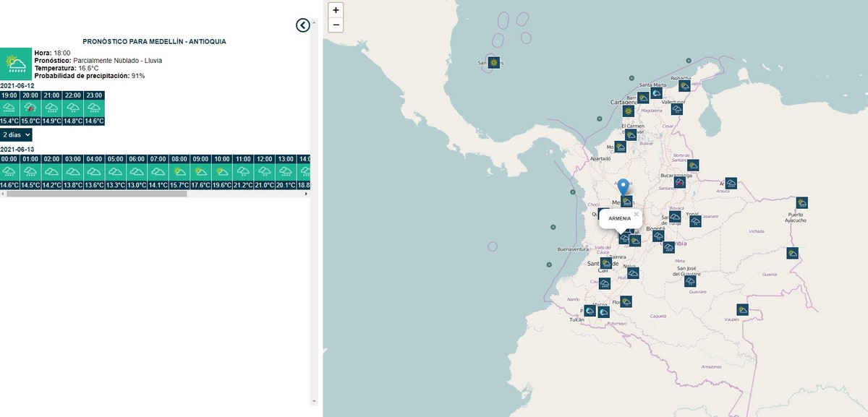868x417 pixels.
Task: Zoom in on the map
Action: (x=336, y=10)
